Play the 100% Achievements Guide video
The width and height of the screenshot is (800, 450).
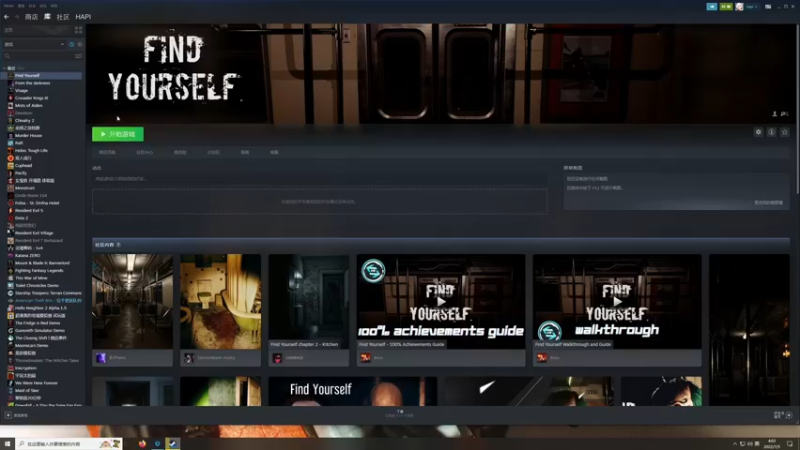click(441, 302)
